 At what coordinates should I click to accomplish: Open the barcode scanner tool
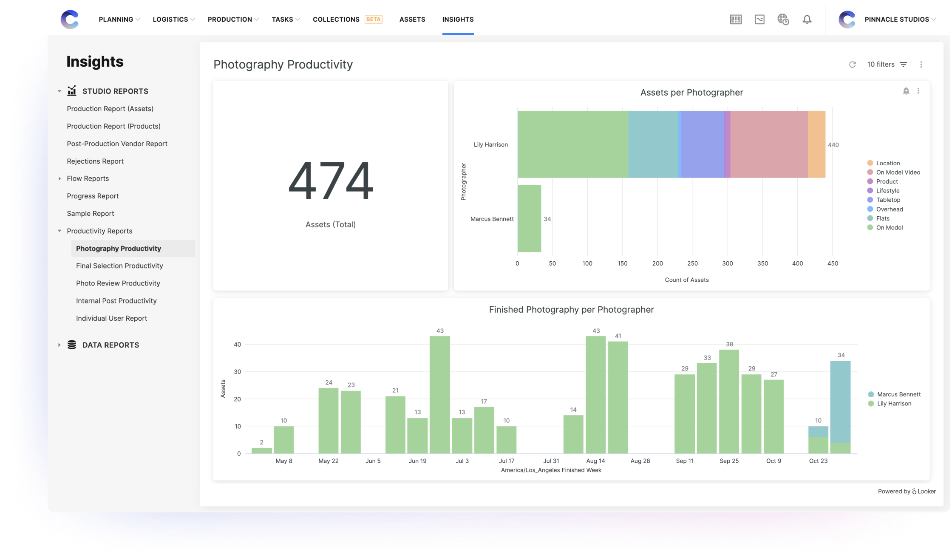point(736,19)
